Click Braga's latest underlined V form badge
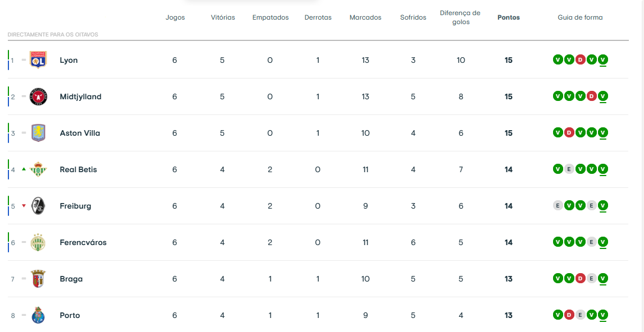This screenshot has width=644, height=332. [602, 279]
